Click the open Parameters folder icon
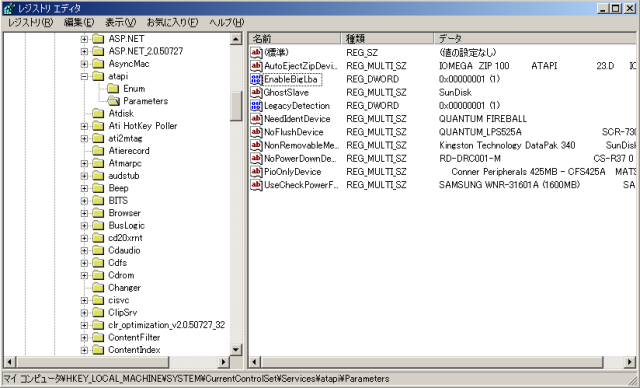Viewport: 640px width, 388px height. point(113,101)
